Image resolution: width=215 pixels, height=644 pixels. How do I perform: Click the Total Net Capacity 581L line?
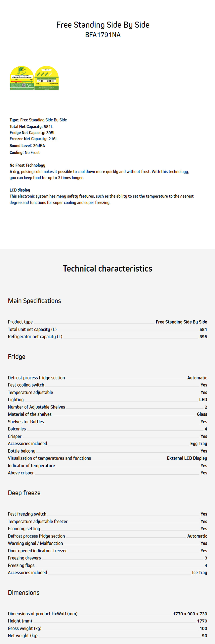(x=31, y=126)
